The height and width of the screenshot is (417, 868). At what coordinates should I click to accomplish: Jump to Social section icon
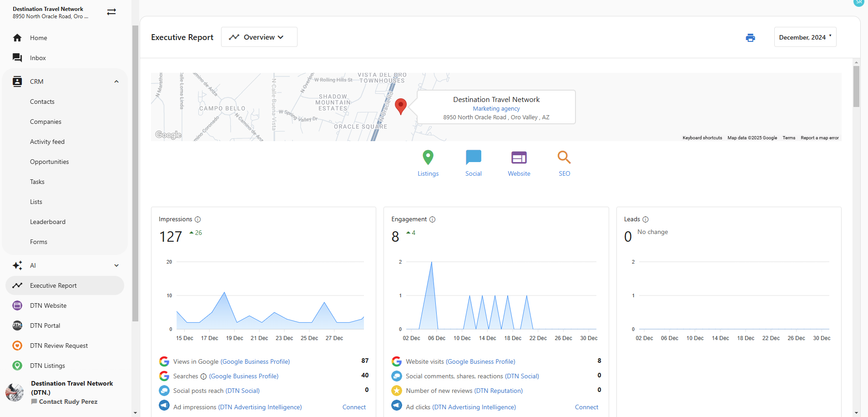pyautogui.click(x=474, y=158)
